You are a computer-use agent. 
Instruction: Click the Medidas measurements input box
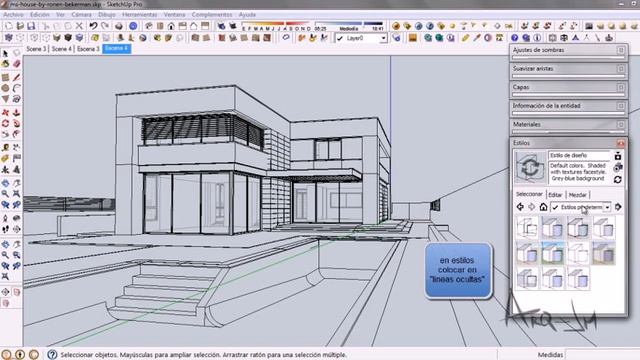tap(602, 355)
